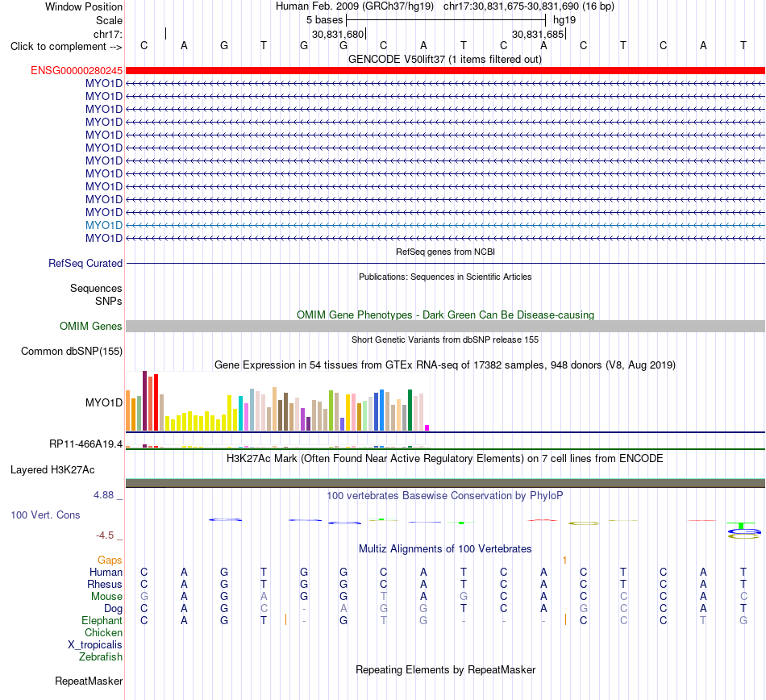Screen dimensions: 766x700
Task: Open 'Short Genetic Variants from dbSNP release 155'
Action: coord(445,340)
